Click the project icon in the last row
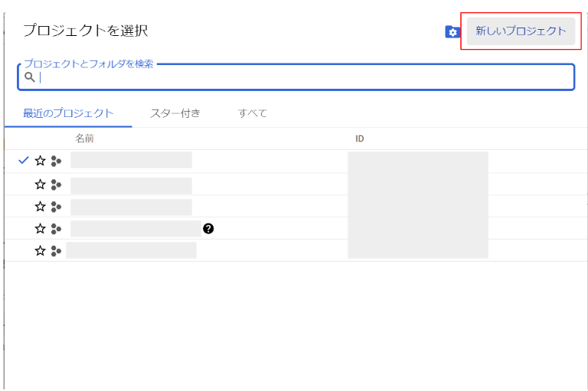Screen dimensions: 588x391 pyautogui.click(x=56, y=251)
